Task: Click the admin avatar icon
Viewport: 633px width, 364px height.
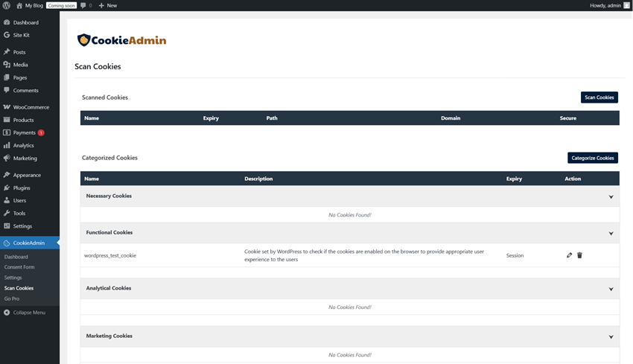Action: [x=626, y=5]
